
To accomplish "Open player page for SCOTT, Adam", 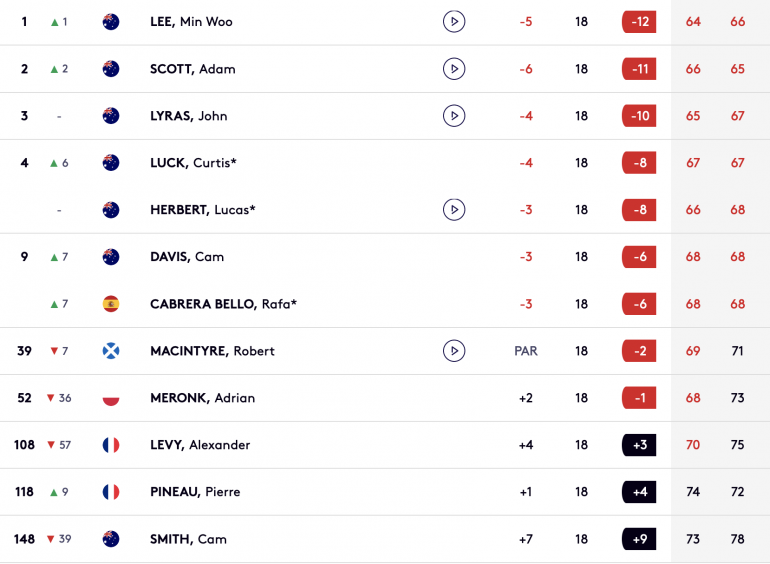I will point(192,69).
